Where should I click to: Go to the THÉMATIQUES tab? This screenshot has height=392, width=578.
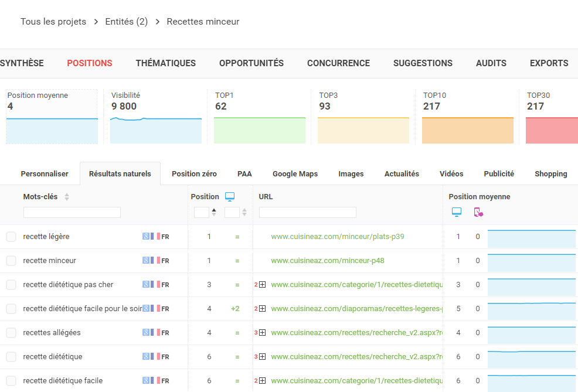[165, 63]
